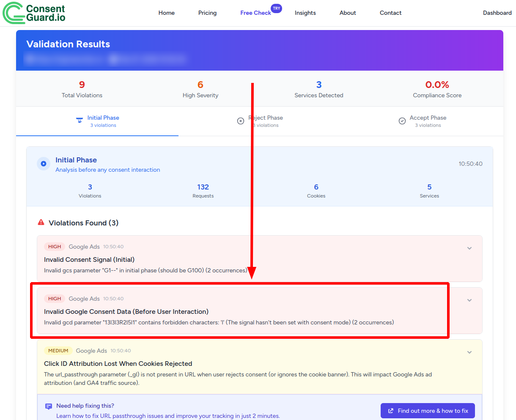Image resolution: width=516 pixels, height=420 pixels.
Task: Click the Accept Phase checkmark icon
Action: [x=402, y=121]
